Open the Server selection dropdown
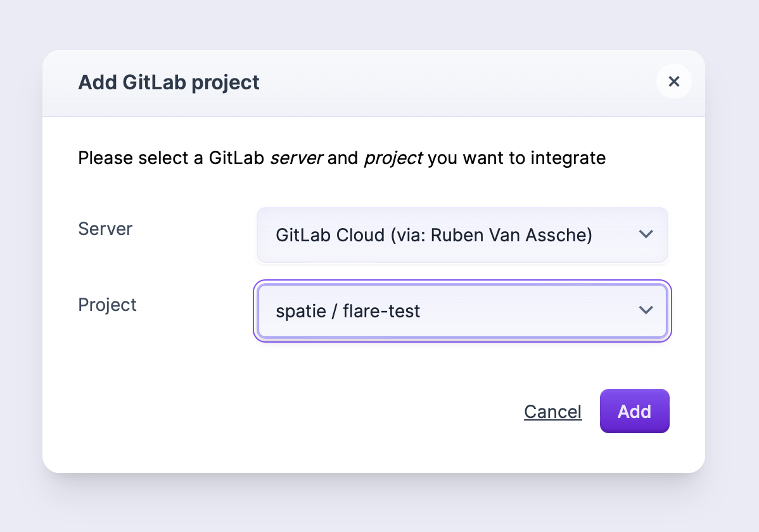759x532 pixels. click(x=462, y=235)
